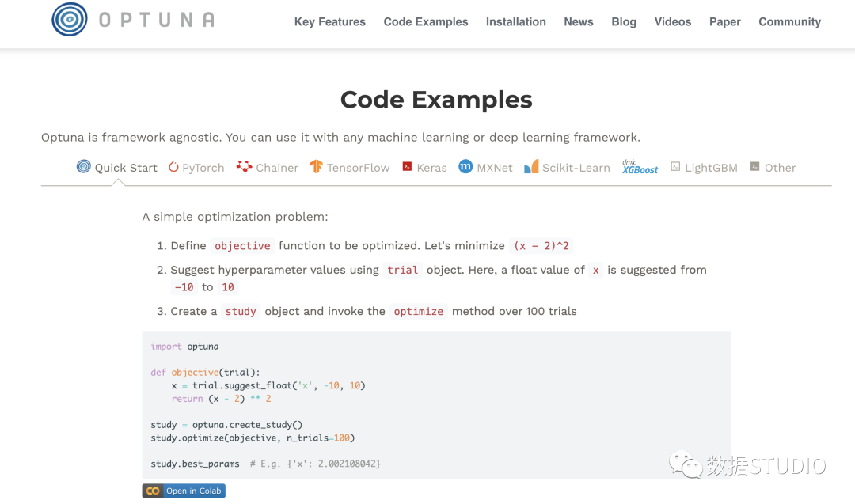855x504 pixels.
Task: Click the inline 'trial' code word
Action: click(402, 271)
